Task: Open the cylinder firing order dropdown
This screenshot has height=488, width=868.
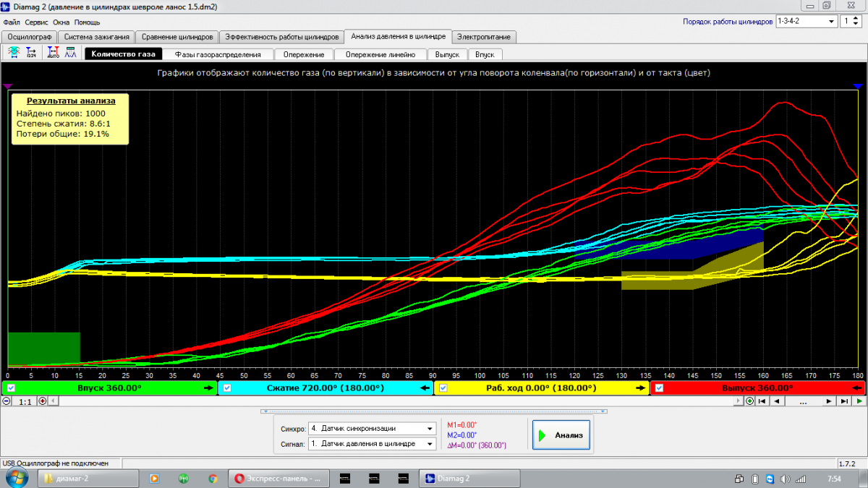Action: click(x=833, y=21)
